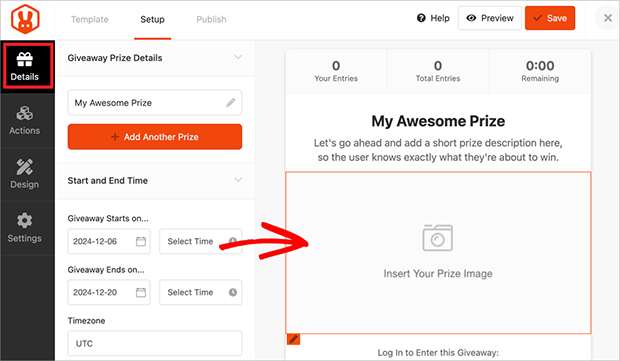The image size is (620, 361).
Task: Click the 0:00 Remaining timer
Action: click(x=540, y=71)
